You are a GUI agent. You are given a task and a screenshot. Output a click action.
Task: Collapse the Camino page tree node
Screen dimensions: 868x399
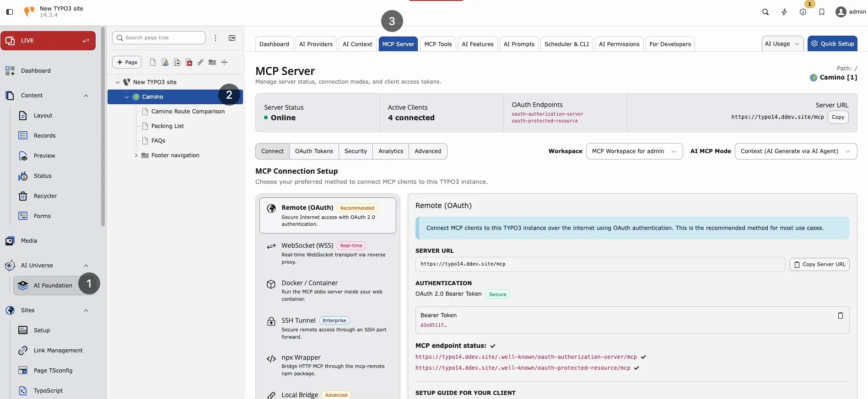[x=127, y=97]
